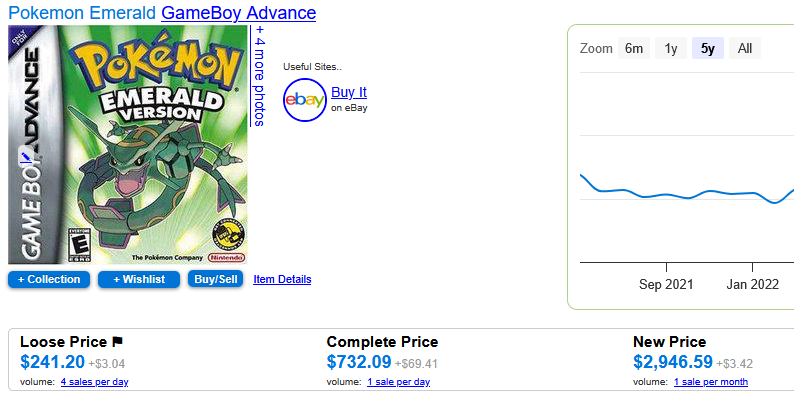Select the 1y zoom range
The height and width of the screenshot is (395, 794).
click(x=671, y=49)
